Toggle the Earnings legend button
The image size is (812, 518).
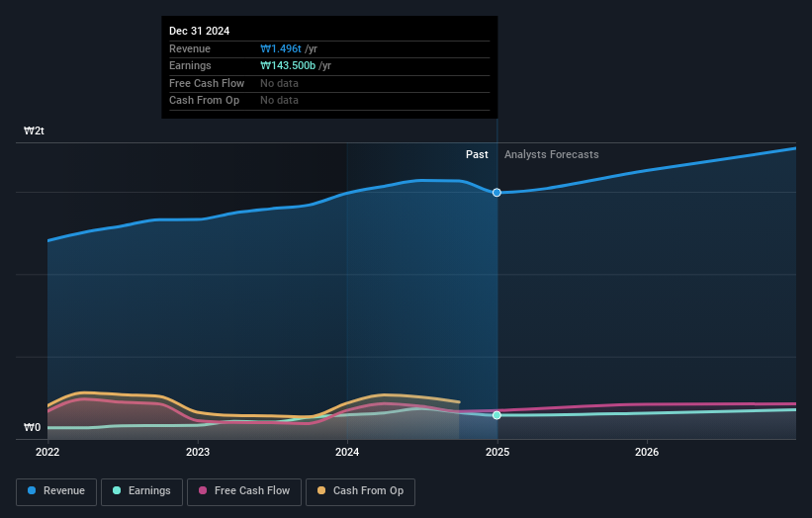pos(141,491)
